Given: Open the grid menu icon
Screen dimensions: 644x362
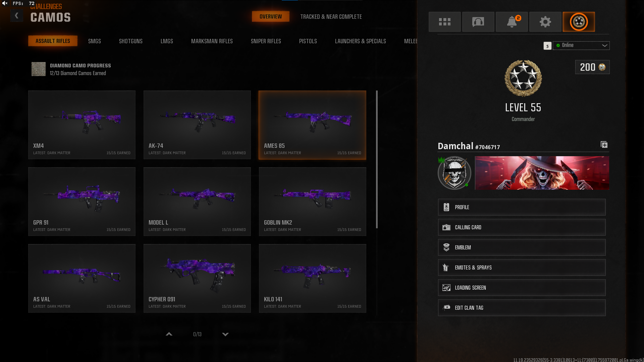Looking at the screenshot, I should (x=444, y=22).
